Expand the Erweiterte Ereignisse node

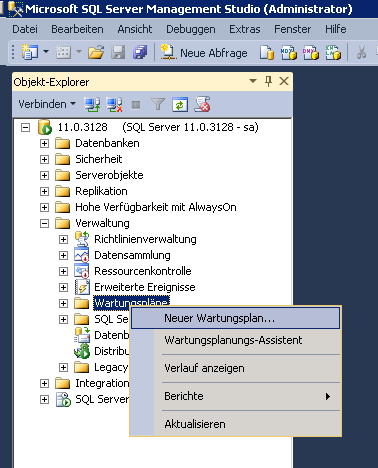63,287
